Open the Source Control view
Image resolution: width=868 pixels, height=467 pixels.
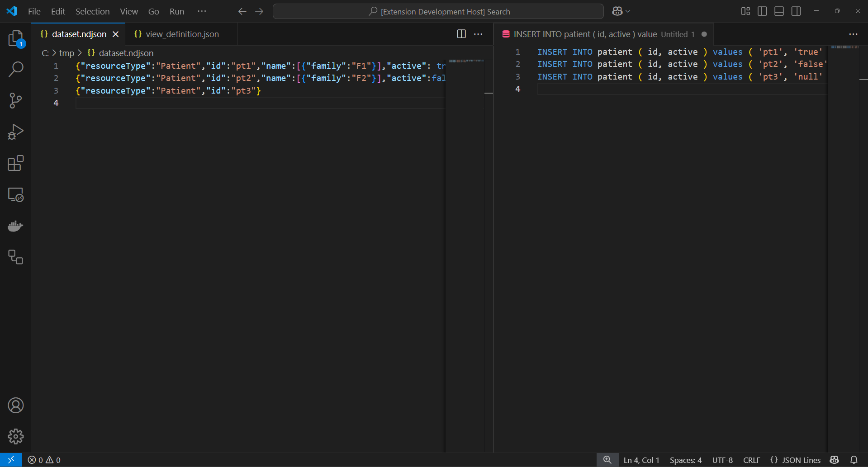pos(16,100)
